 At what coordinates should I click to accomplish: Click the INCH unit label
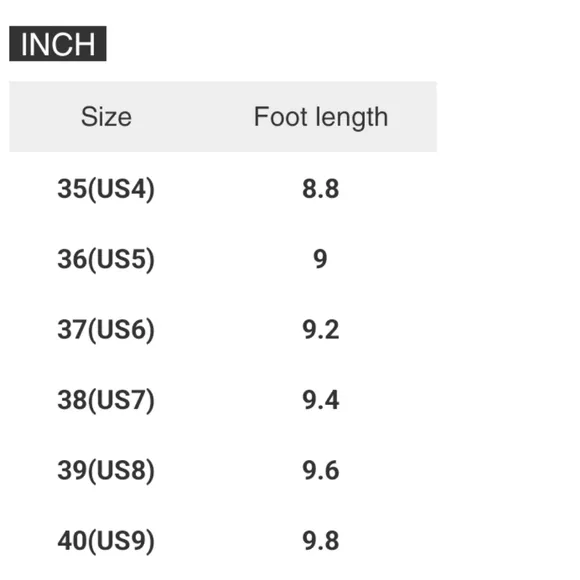(x=58, y=44)
